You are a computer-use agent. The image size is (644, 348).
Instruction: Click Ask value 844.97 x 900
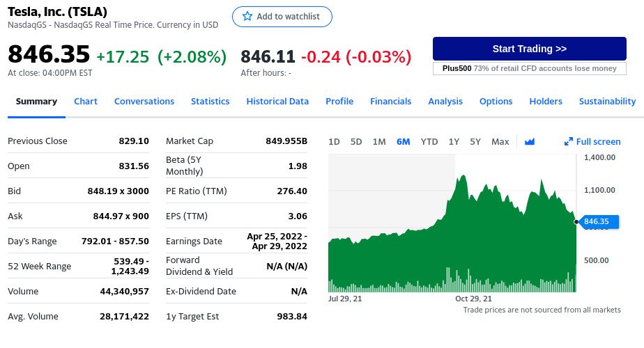coord(121,216)
